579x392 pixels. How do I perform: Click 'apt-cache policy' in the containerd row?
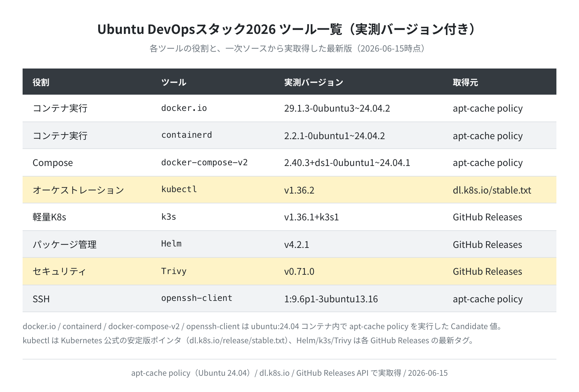[x=488, y=136]
